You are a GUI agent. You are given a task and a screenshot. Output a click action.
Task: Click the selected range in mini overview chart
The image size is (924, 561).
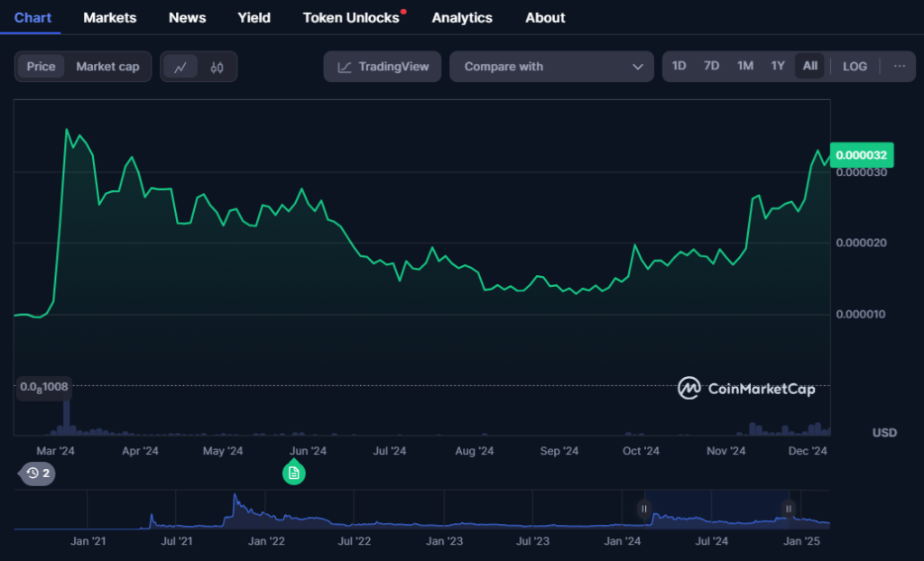pyautogui.click(x=716, y=510)
